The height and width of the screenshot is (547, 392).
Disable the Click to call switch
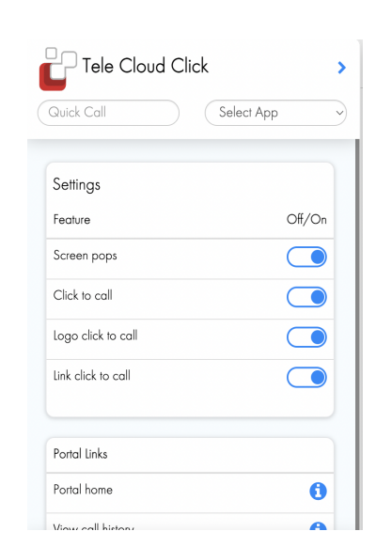tap(306, 297)
